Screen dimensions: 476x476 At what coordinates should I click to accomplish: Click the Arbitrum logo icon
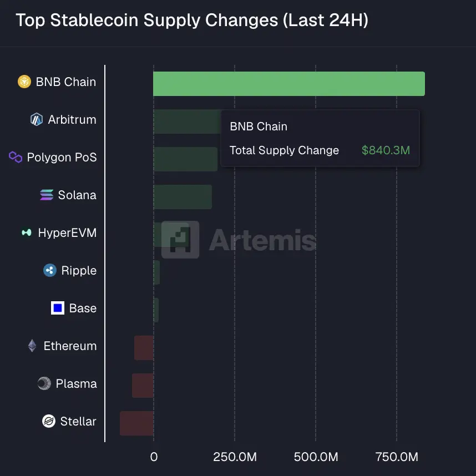tap(37, 119)
